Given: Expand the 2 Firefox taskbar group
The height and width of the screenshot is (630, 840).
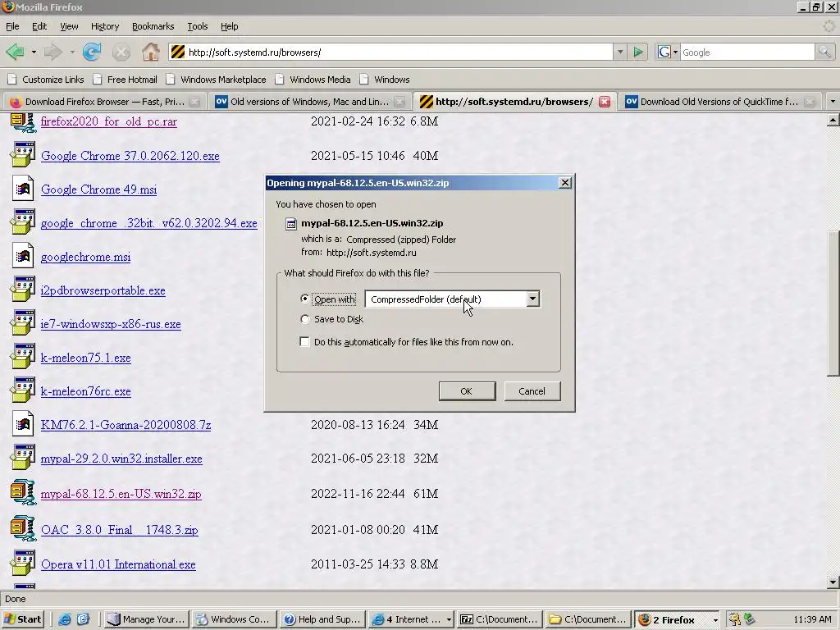Looking at the screenshot, I should (715, 620).
